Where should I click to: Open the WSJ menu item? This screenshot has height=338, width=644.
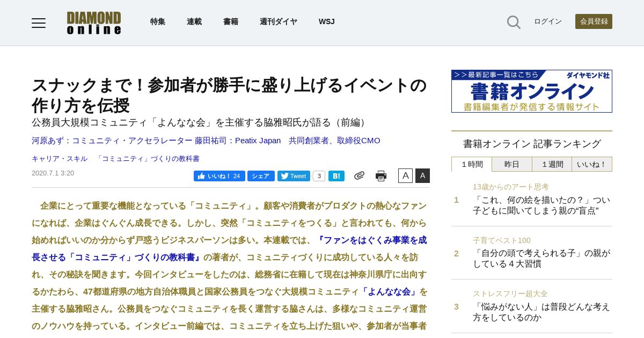(327, 21)
